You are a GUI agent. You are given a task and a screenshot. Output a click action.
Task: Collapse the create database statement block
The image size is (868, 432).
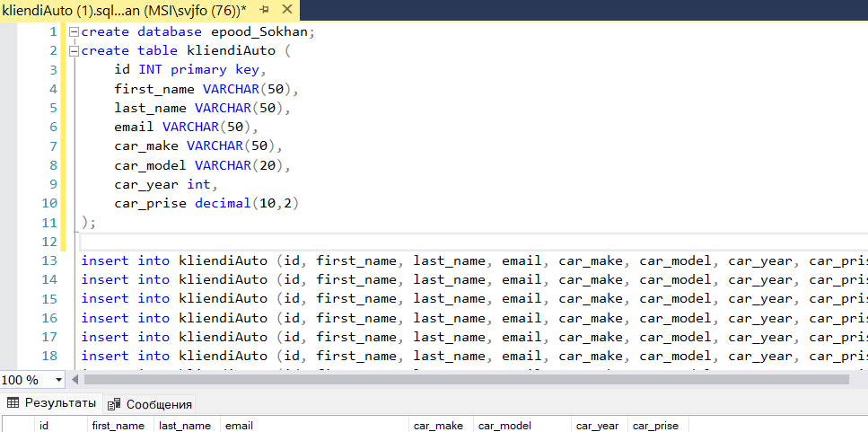(x=73, y=32)
